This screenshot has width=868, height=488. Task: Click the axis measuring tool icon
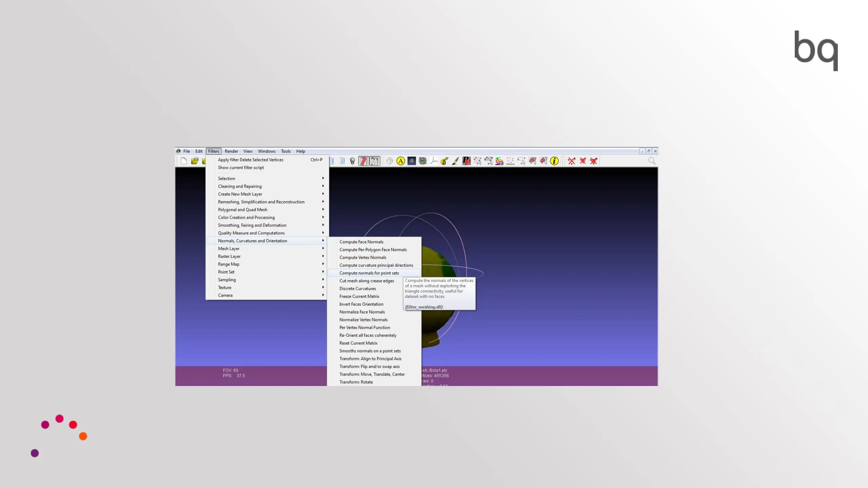[x=434, y=161]
